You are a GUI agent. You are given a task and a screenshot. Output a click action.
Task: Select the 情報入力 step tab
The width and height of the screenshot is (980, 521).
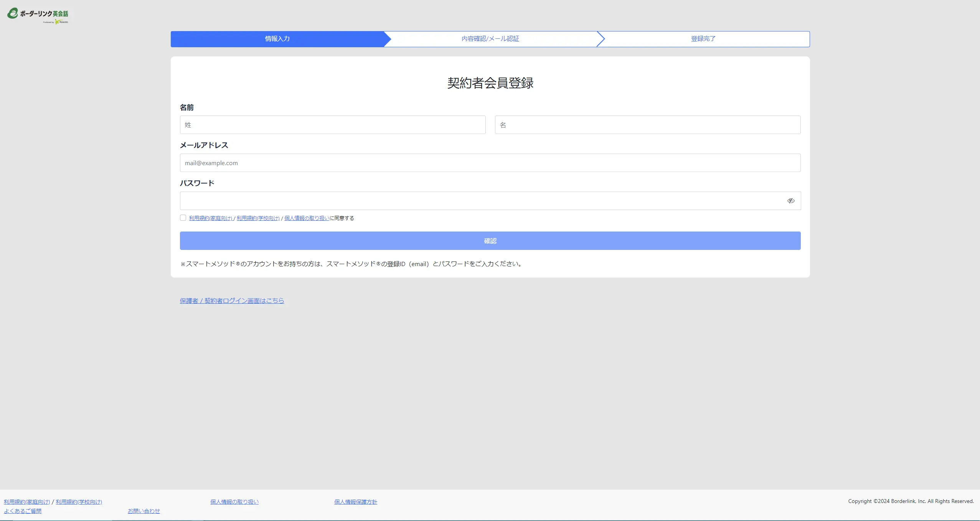click(x=277, y=39)
